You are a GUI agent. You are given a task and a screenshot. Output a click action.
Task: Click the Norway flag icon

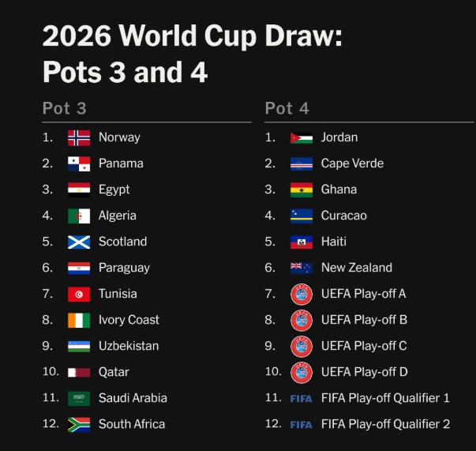coord(79,137)
